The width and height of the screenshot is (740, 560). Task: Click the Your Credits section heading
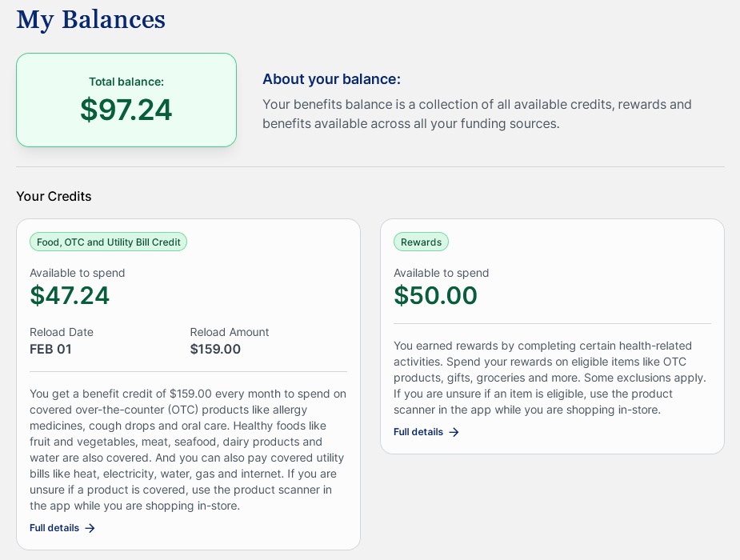(x=54, y=196)
